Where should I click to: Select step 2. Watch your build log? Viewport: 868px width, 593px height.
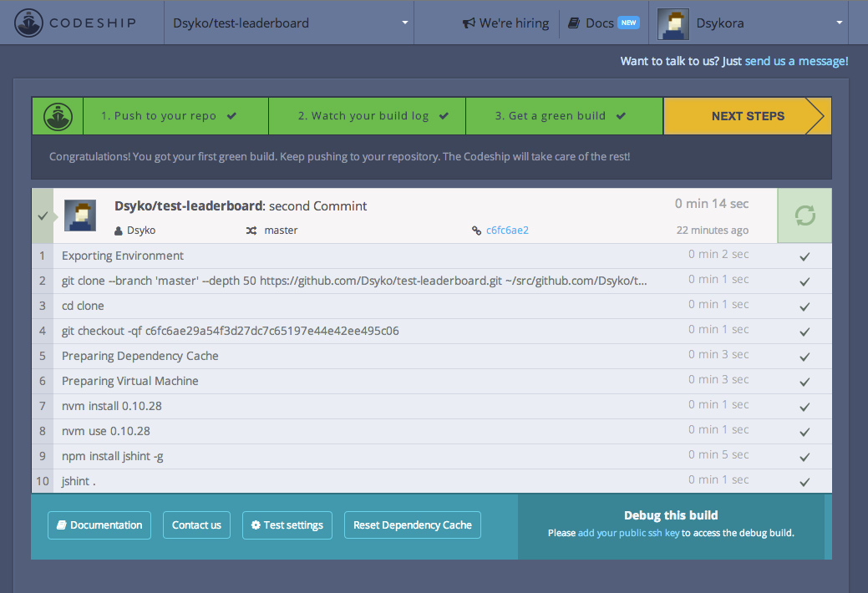(x=367, y=116)
